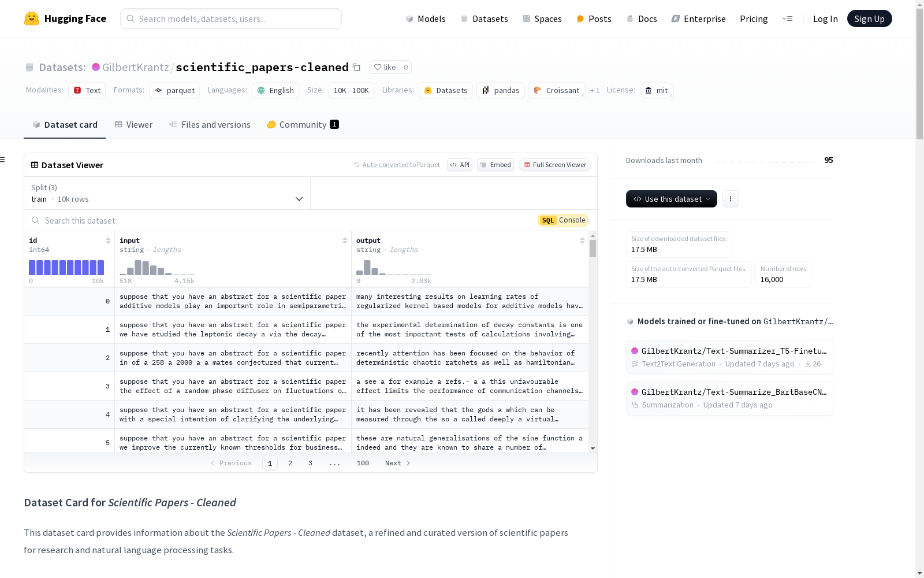Click the page vertical scrollbar
Viewport: 924px width, 578px height.
pos(919,75)
